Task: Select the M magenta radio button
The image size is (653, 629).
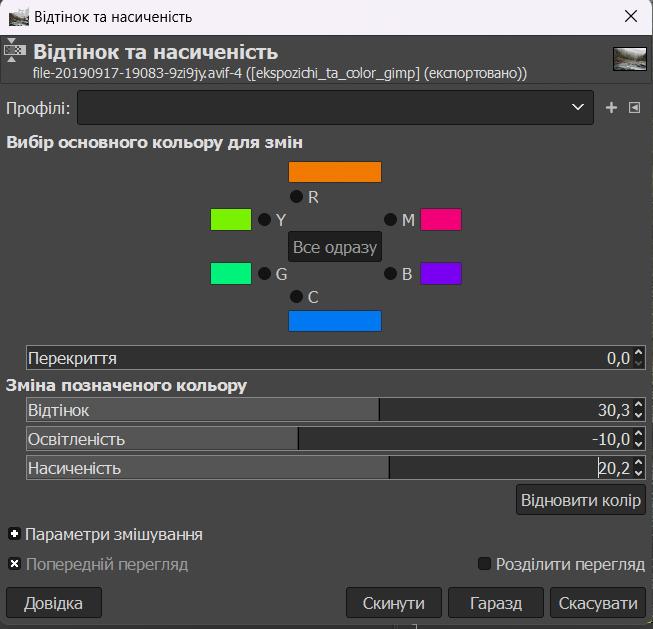Action: click(x=390, y=220)
